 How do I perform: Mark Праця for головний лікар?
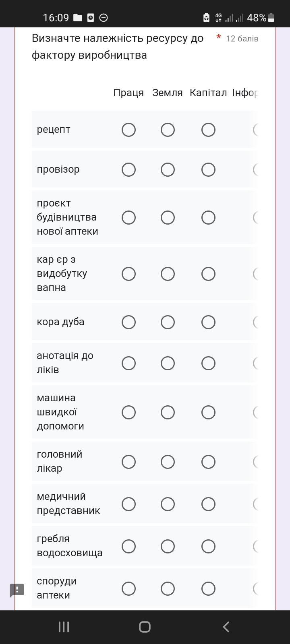pos(128,462)
